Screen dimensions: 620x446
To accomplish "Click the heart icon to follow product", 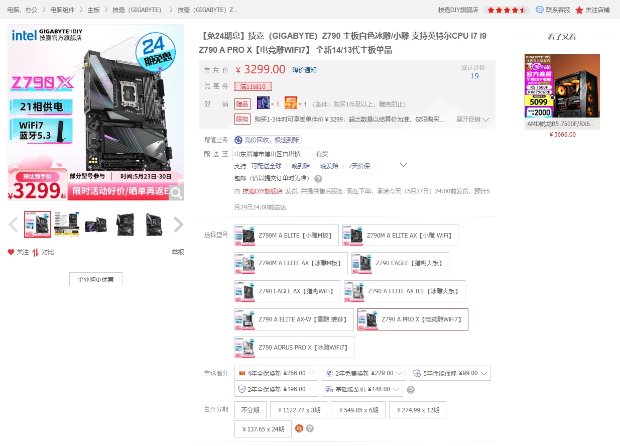I will [12, 252].
